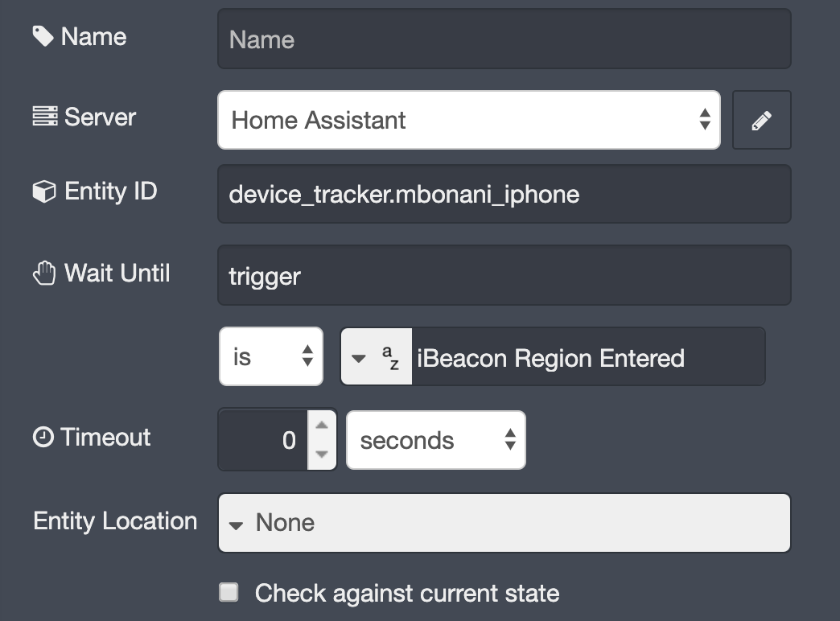840x621 pixels.
Task: Open the server edit pencil icon
Action: coord(761,119)
